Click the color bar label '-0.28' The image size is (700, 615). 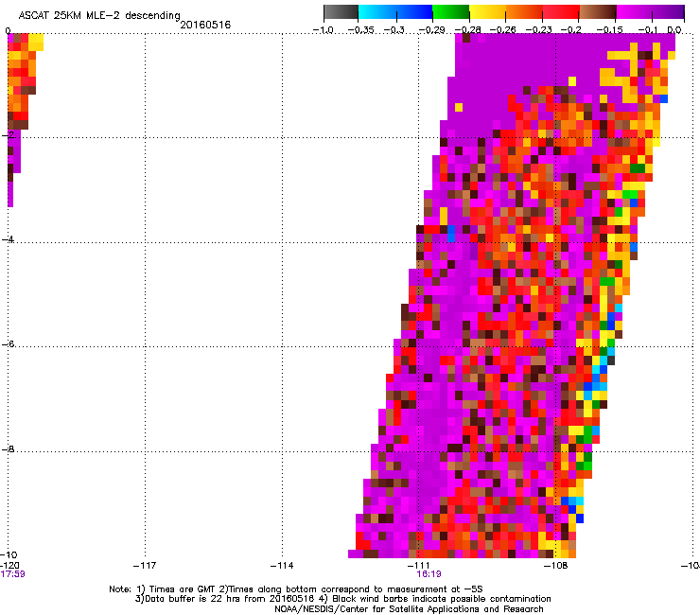pyautogui.click(x=468, y=30)
